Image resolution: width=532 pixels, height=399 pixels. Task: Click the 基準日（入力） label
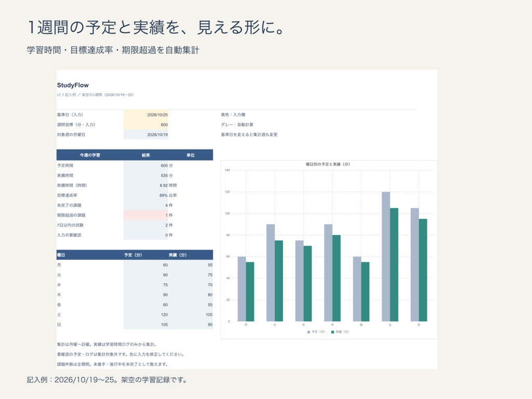pyautogui.click(x=70, y=115)
